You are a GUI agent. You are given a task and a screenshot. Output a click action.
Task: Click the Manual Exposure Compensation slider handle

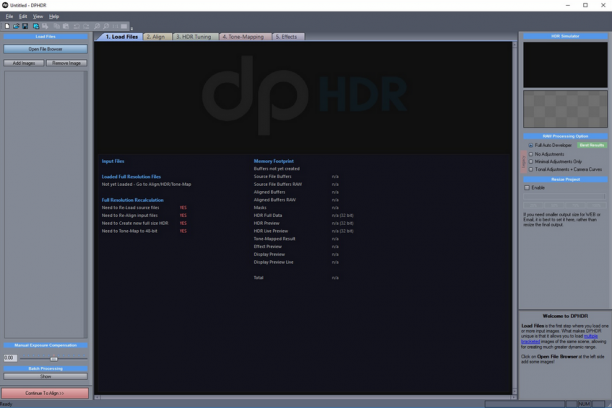point(54,358)
